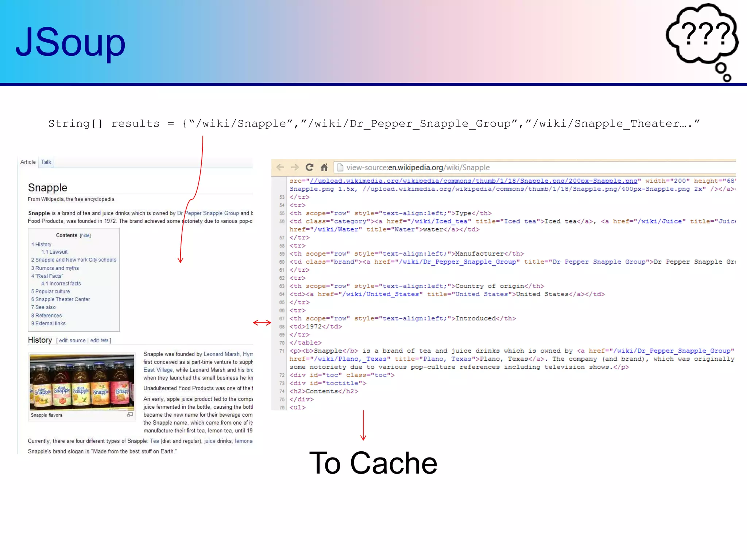The width and height of the screenshot is (747, 560).
Task: Click the browser forward arrow icon
Action: pyautogui.click(x=295, y=167)
